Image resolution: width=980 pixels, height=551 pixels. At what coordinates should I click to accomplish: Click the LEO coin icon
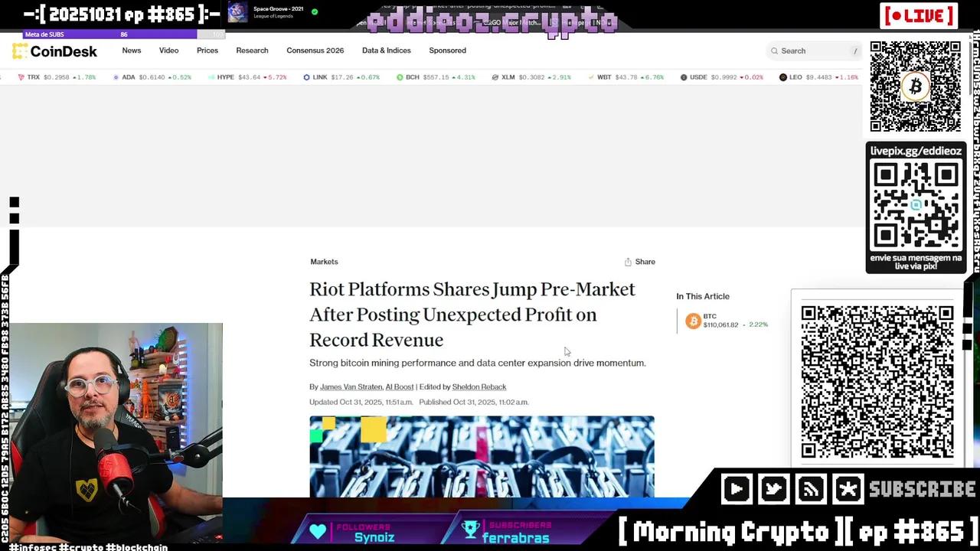(783, 77)
